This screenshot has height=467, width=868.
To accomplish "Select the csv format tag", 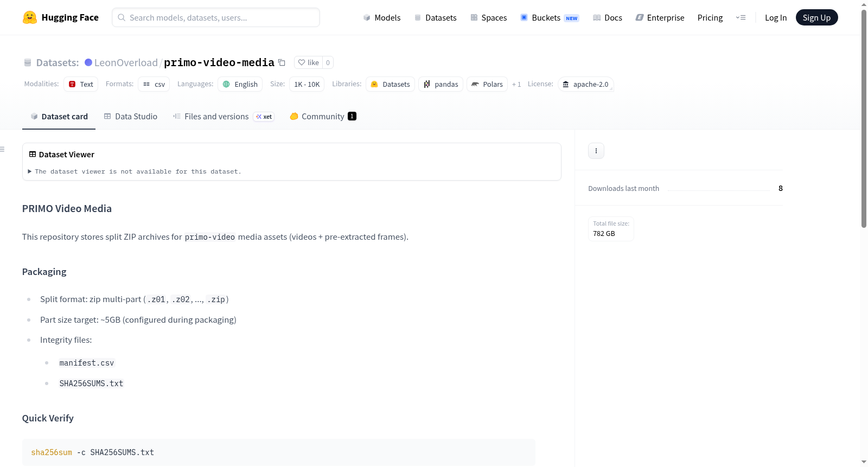I will pyautogui.click(x=154, y=84).
